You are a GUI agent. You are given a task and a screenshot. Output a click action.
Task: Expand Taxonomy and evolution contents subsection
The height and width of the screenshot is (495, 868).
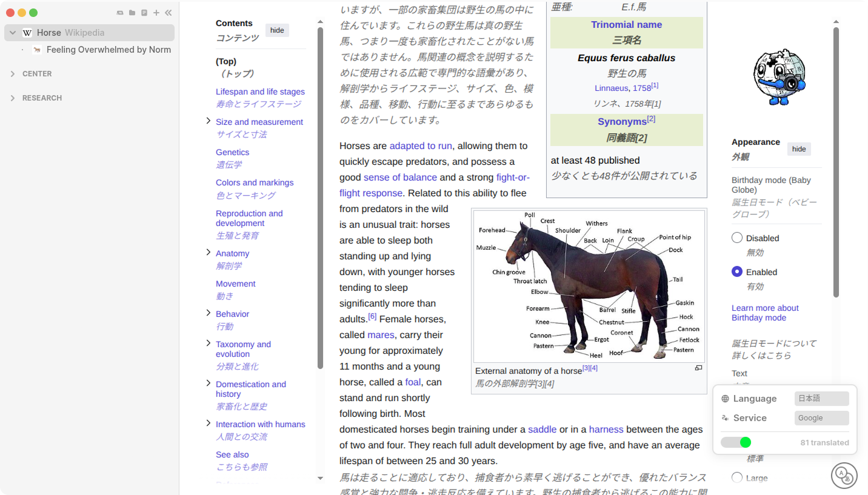point(209,343)
